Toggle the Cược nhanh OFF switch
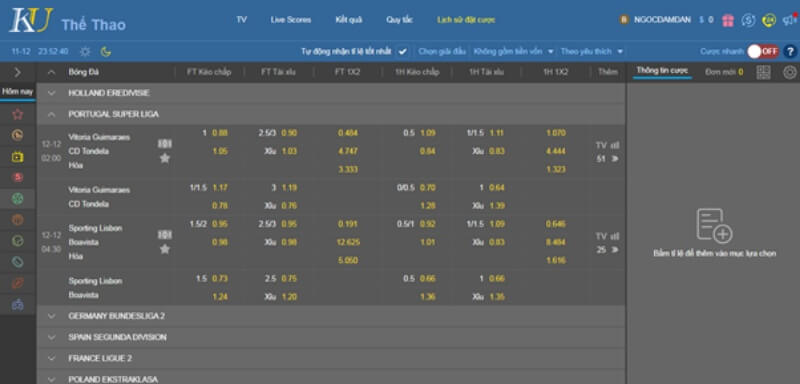This screenshot has height=384, width=800. 763,52
